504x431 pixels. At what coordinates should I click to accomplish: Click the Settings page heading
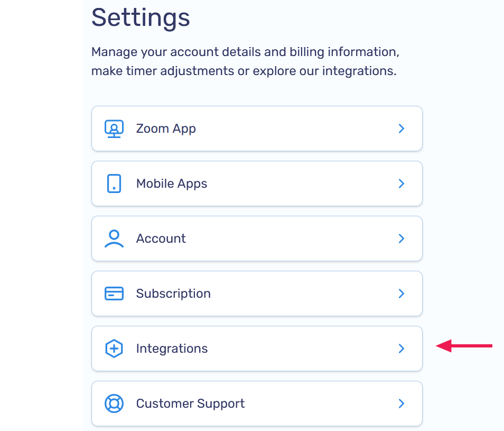coord(141,17)
